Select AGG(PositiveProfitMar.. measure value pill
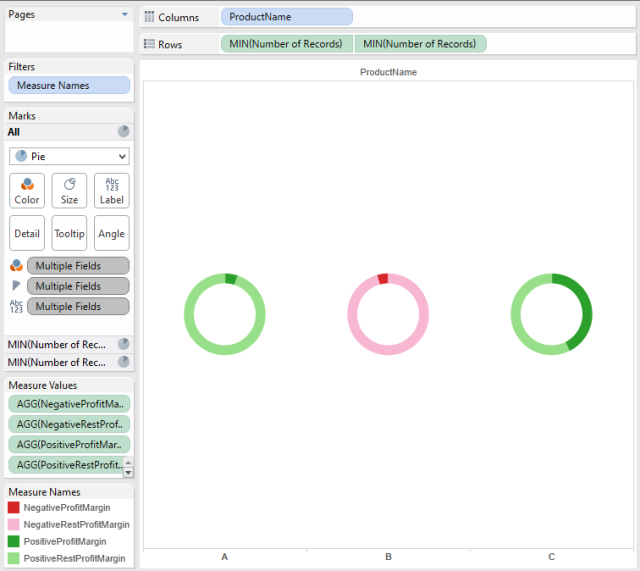Image resolution: width=640 pixels, height=571 pixels. click(x=69, y=444)
